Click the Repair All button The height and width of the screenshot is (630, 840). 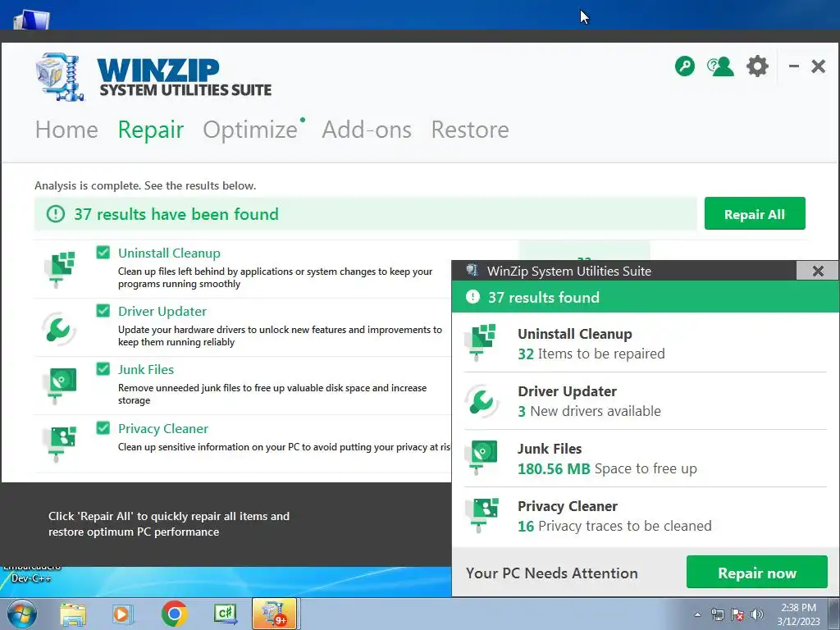click(x=755, y=213)
